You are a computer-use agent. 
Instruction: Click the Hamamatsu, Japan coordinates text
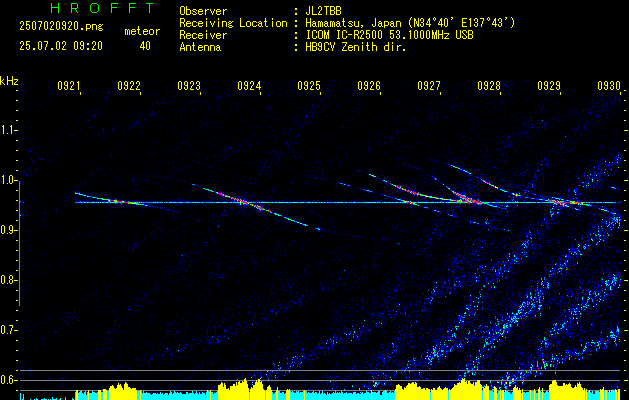click(410, 23)
